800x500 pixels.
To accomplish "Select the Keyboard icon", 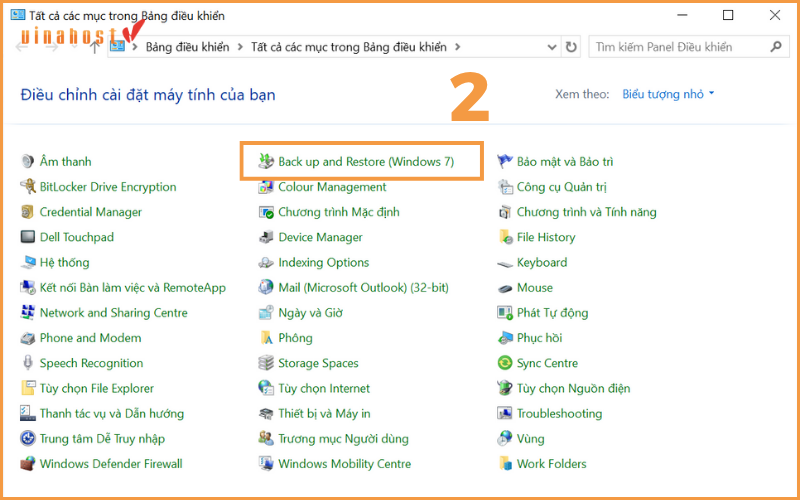I will (x=506, y=263).
